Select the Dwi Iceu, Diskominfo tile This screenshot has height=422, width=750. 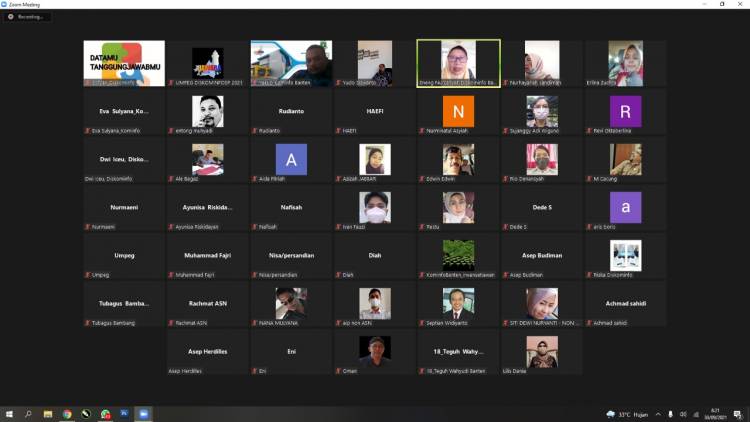tap(124, 159)
